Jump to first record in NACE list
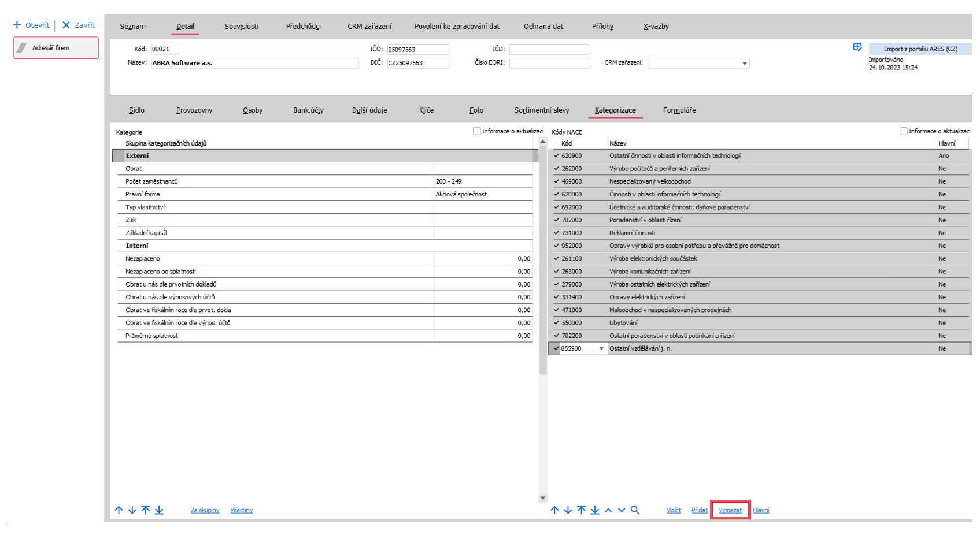Viewport: 980px width, 535px height. coord(581,510)
